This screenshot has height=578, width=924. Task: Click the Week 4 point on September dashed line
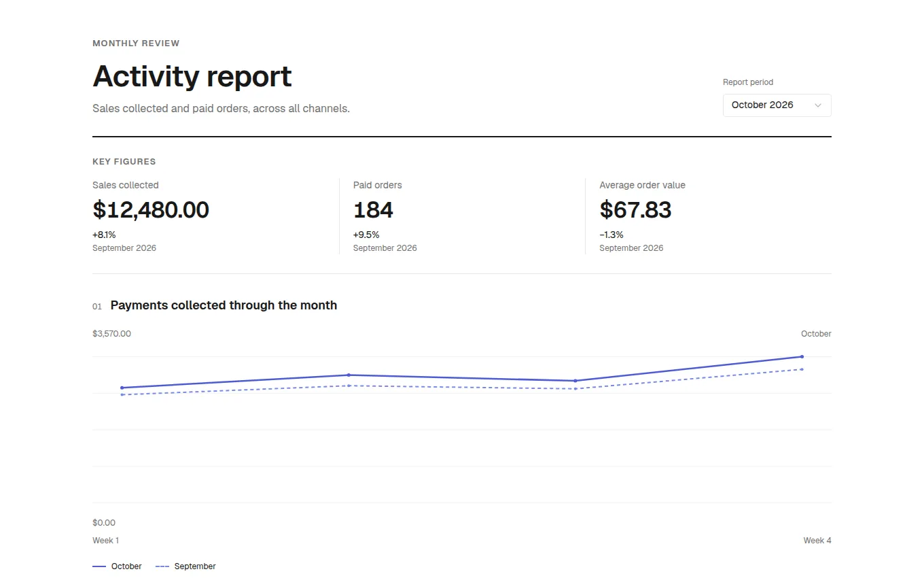coord(802,369)
